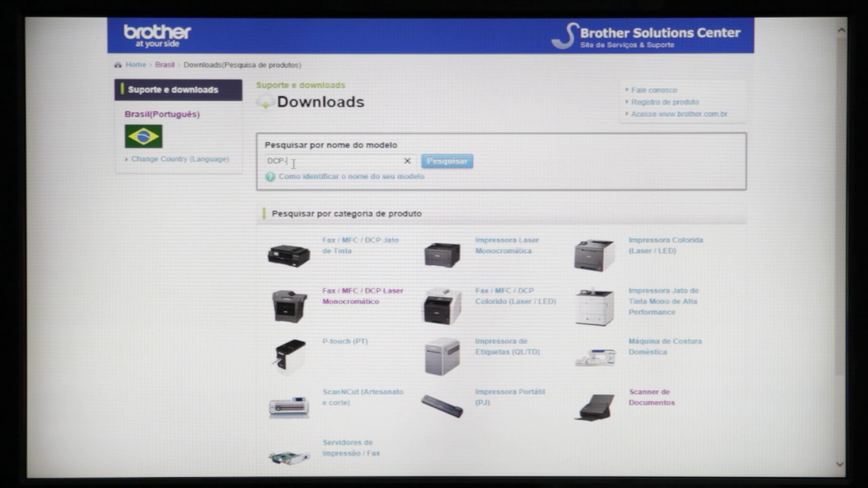Click the domestic sewing machine image
The height and width of the screenshot is (488, 868).
point(595,357)
